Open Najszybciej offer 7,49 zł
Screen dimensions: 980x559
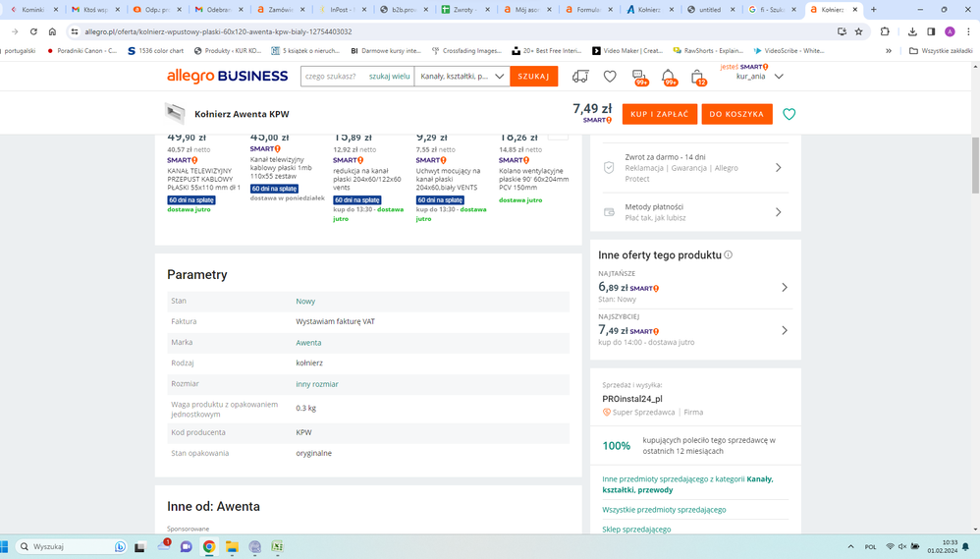695,330
